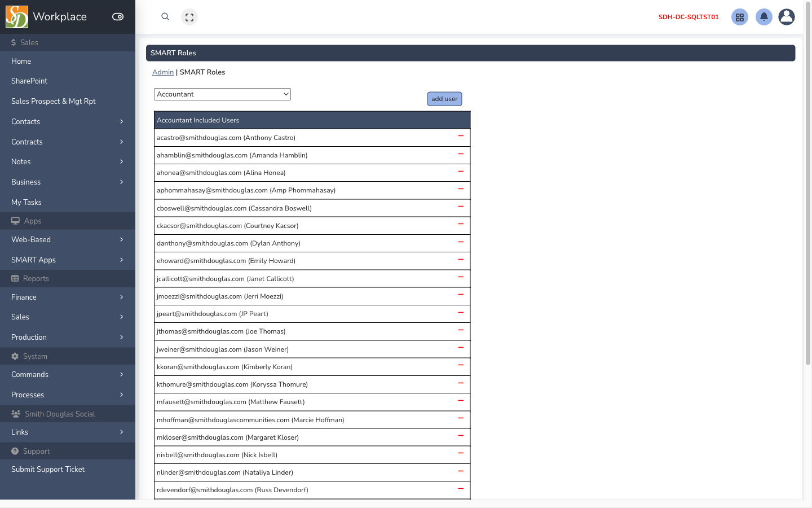Open the user profile avatar
812x508 pixels.
point(787,17)
